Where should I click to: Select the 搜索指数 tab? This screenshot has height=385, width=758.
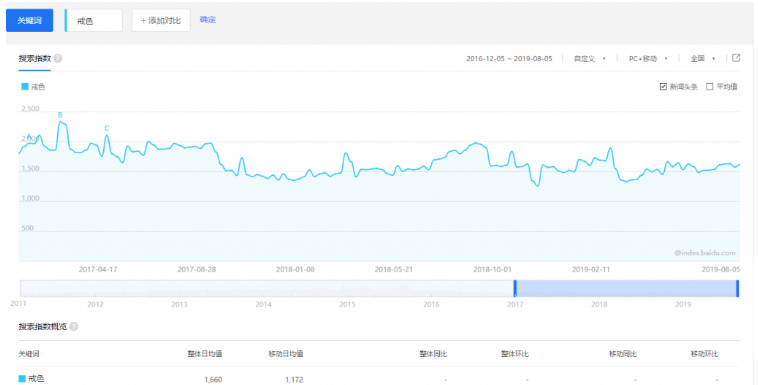click(34, 59)
